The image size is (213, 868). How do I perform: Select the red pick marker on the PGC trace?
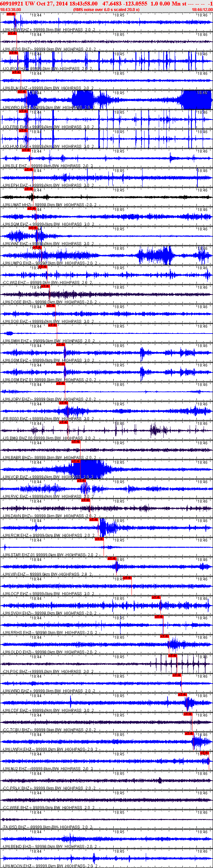[172, 656]
